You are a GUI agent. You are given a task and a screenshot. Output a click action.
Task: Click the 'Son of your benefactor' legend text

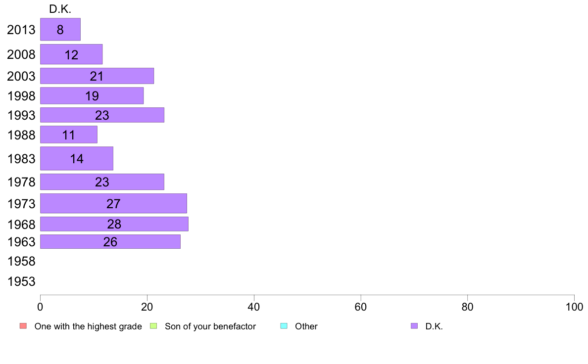(210, 326)
